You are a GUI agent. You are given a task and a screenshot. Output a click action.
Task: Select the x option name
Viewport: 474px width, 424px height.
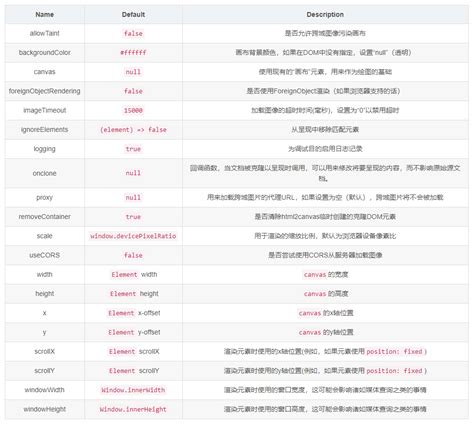(x=45, y=313)
